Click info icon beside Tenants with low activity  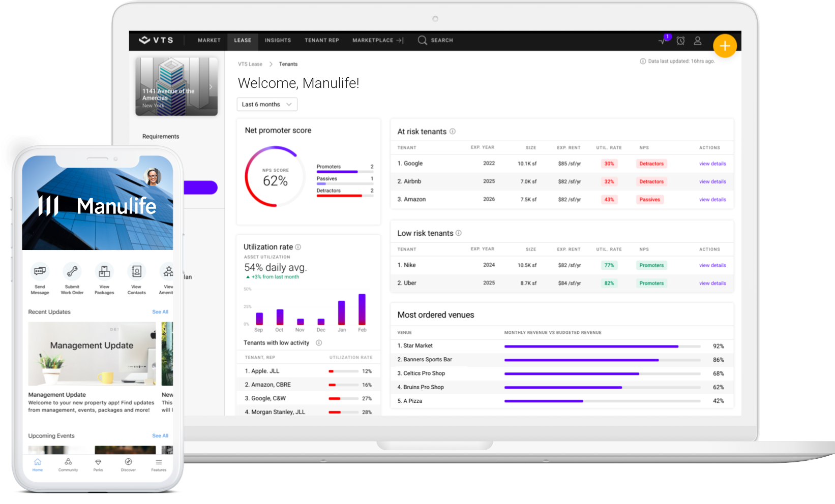tap(319, 342)
